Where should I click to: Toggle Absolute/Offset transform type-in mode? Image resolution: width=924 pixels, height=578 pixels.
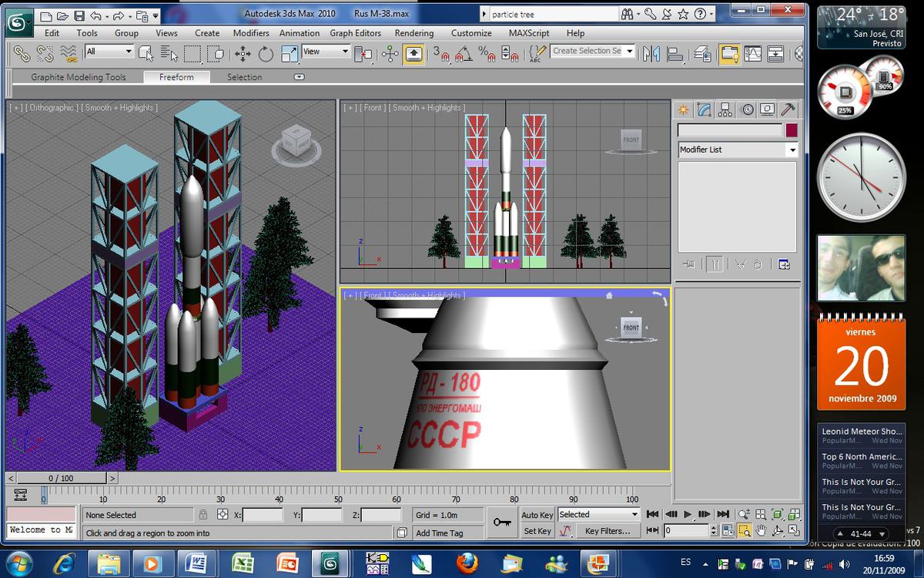[223, 514]
